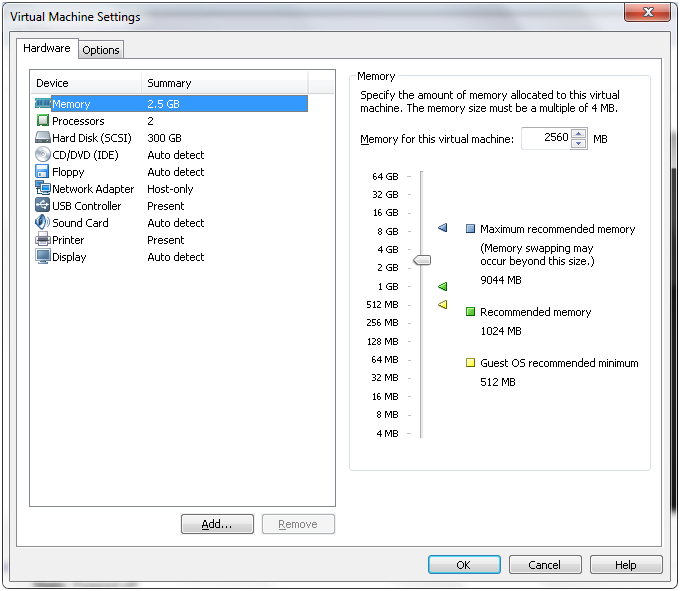The width and height of the screenshot is (680, 591).
Task: Click the 1 GB slider scale label
Action: pyautogui.click(x=388, y=287)
